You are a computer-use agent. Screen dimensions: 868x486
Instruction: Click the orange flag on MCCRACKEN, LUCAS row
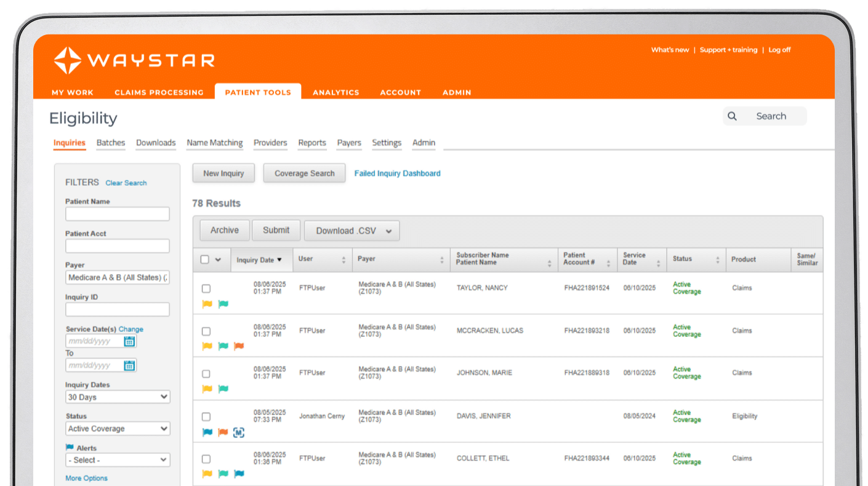tap(238, 346)
